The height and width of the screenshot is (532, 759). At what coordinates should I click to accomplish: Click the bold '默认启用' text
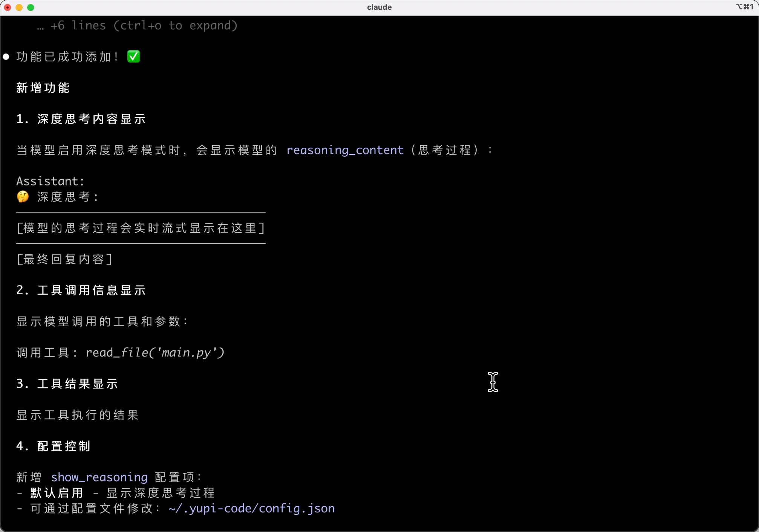(57, 493)
